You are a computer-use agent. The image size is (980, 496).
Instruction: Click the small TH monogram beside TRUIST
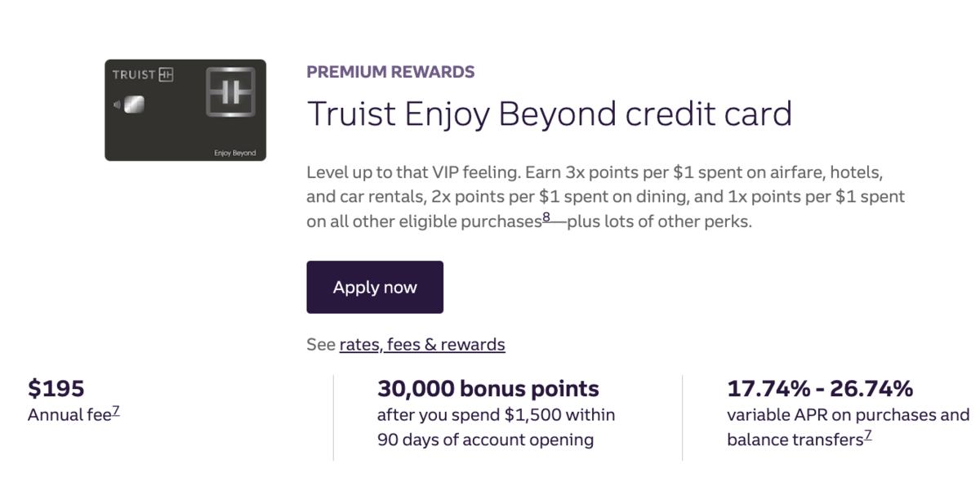[166, 75]
